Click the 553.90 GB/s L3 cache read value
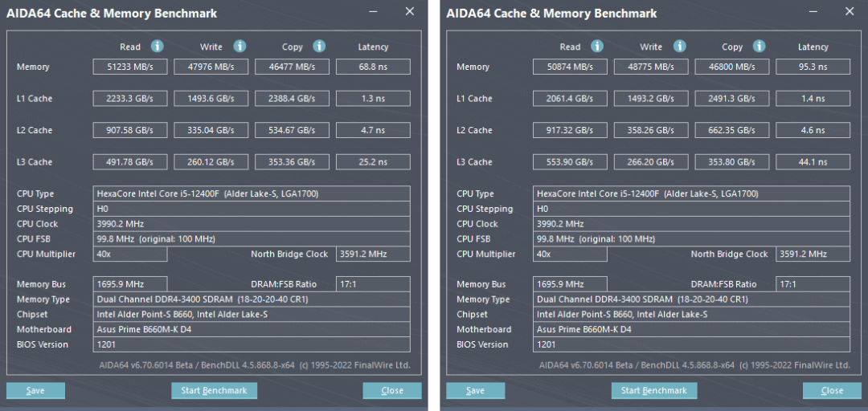This screenshot has height=411, width=868. click(x=570, y=162)
